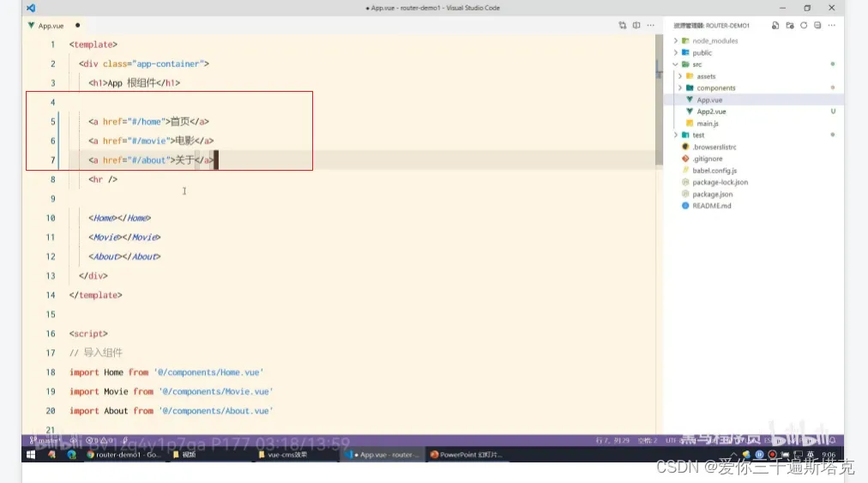The image size is (868, 483).
Task: Open package.json file
Action: [712, 195]
